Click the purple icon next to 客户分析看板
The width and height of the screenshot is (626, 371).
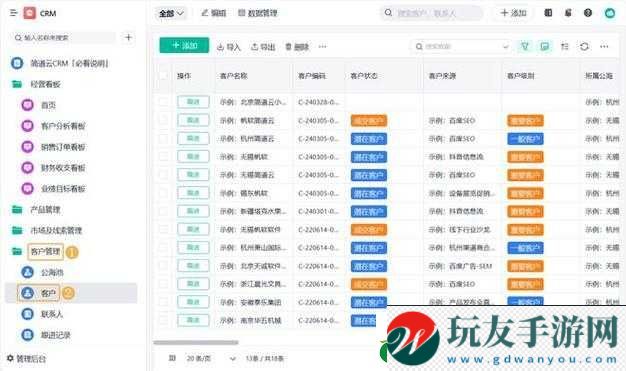coord(27,126)
